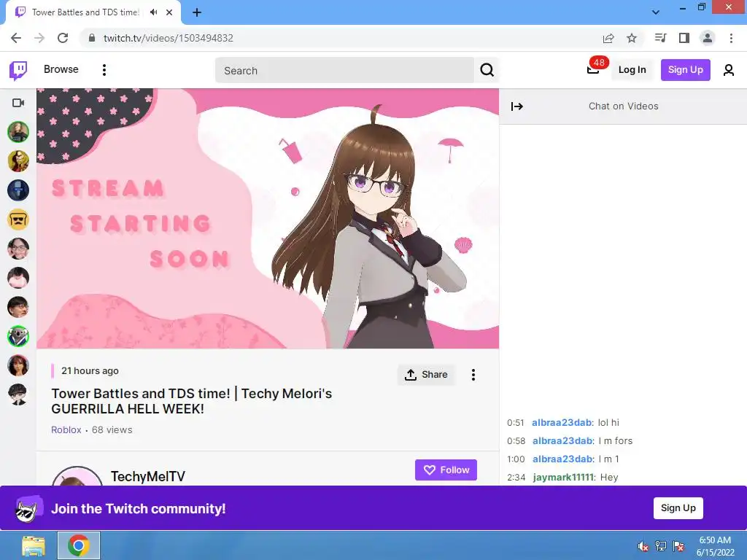The image size is (747, 560).
Task: Share this page via browser icon
Action: pos(608,38)
